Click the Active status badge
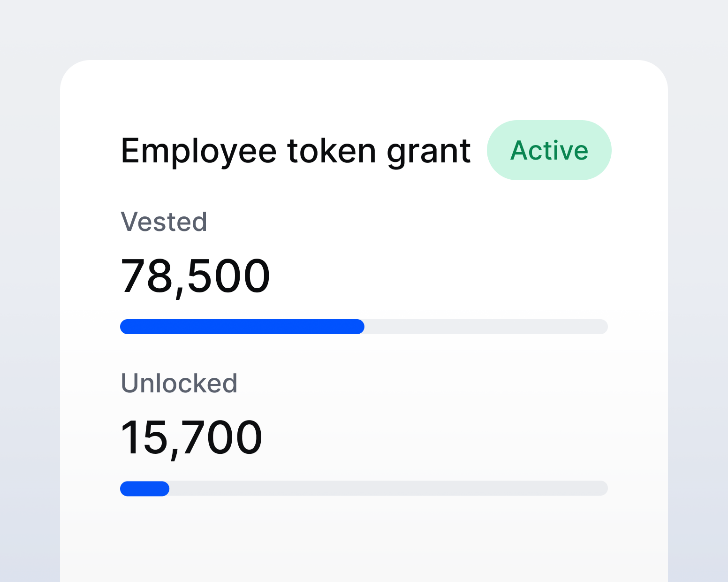The width and height of the screenshot is (728, 582). [x=549, y=150]
